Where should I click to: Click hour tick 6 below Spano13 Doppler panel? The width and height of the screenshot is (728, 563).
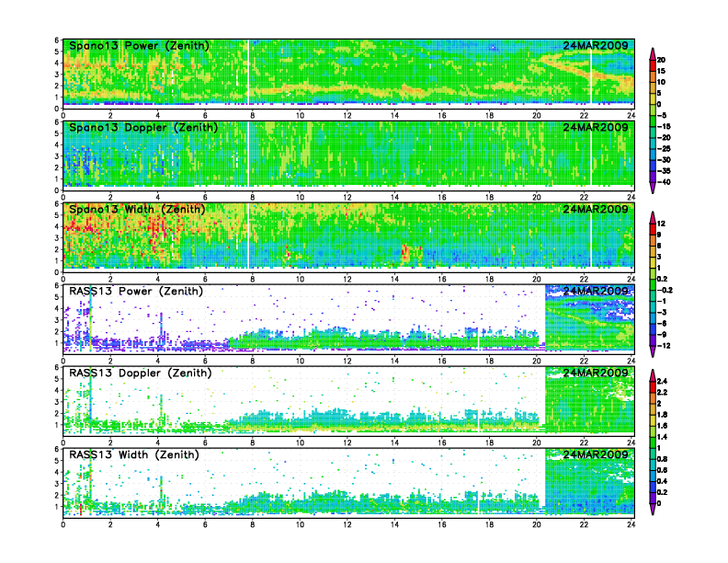tap(205, 198)
